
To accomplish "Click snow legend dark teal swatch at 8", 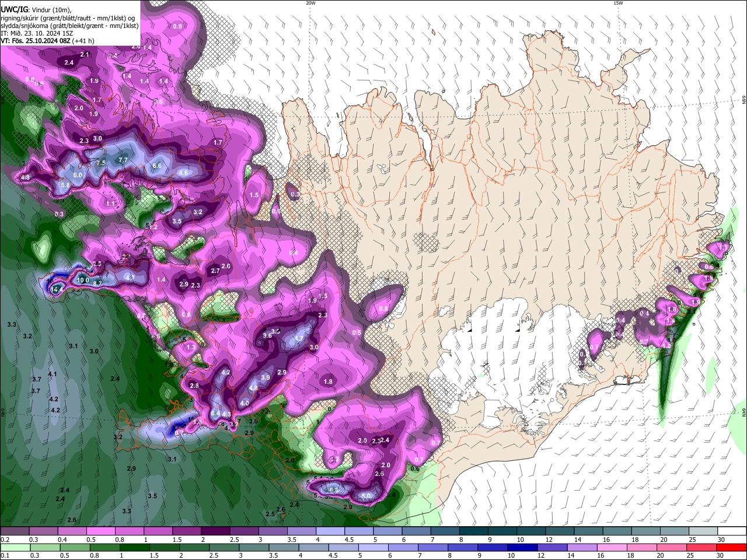I will click(x=474, y=531).
